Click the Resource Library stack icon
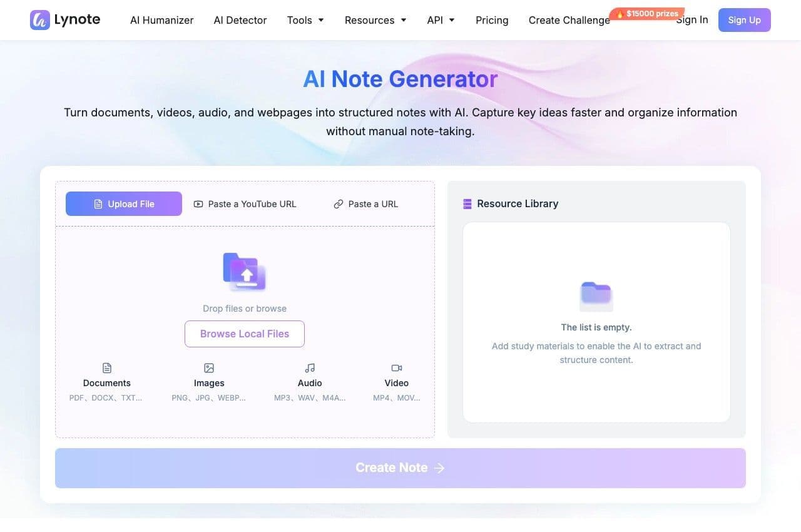This screenshot has width=801, height=532. (x=467, y=203)
